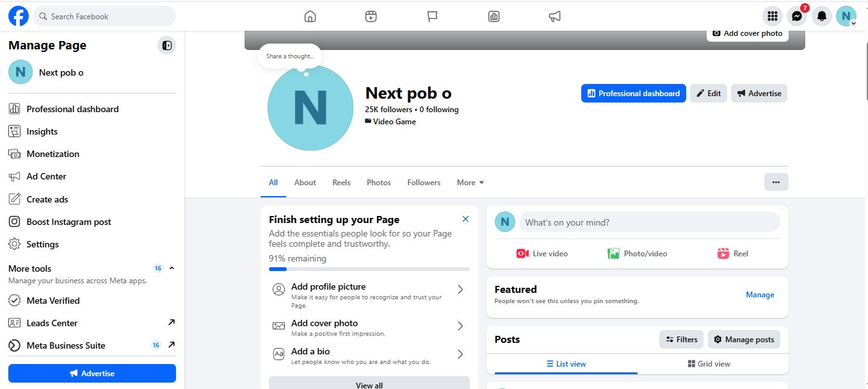Click the Edit page button
Viewport: 868px width, 389px height.
[708, 93]
